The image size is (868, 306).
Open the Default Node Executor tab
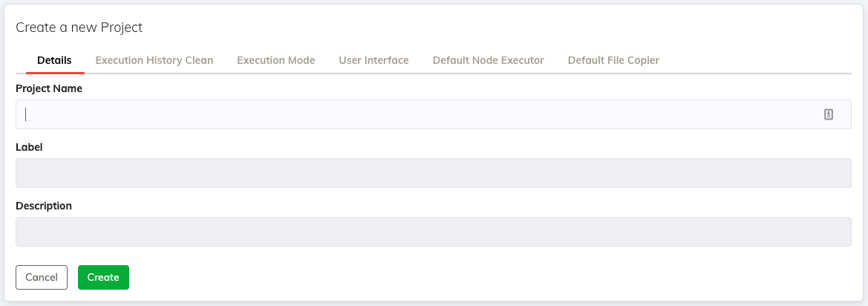(x=489, y=60)
